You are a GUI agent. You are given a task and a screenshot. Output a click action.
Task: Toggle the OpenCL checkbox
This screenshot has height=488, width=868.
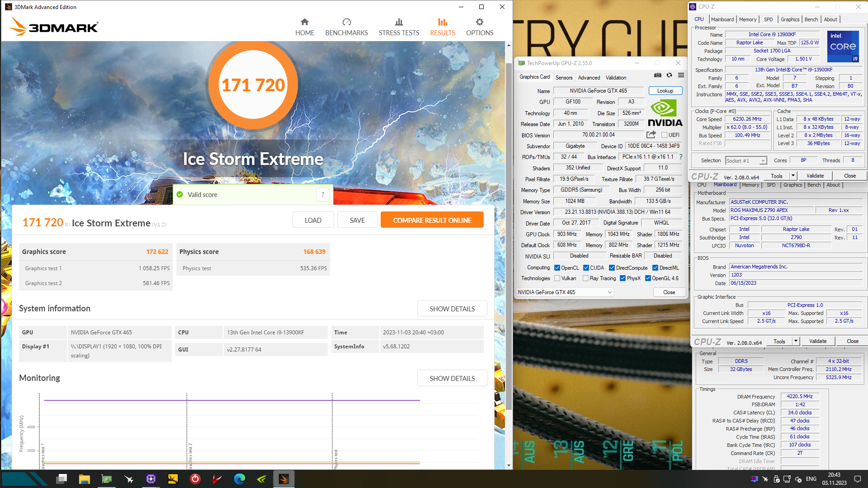tap(557, 268)
